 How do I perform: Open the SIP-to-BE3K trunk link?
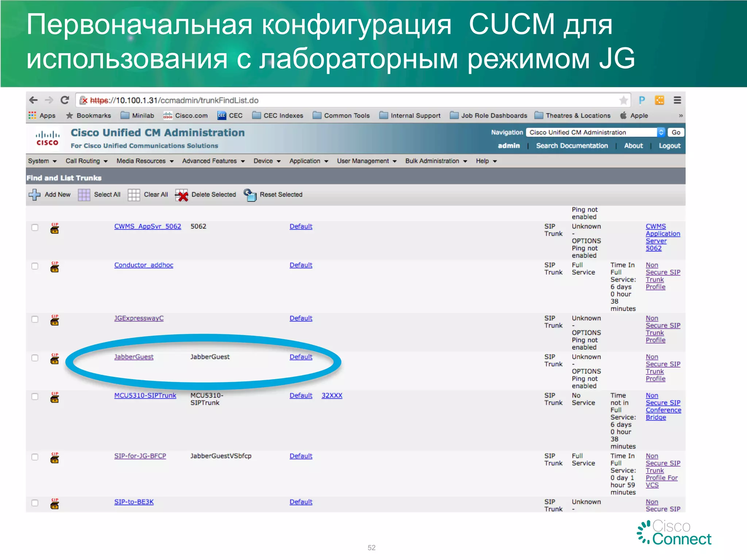pyautogui.click(x=134, y=502)
